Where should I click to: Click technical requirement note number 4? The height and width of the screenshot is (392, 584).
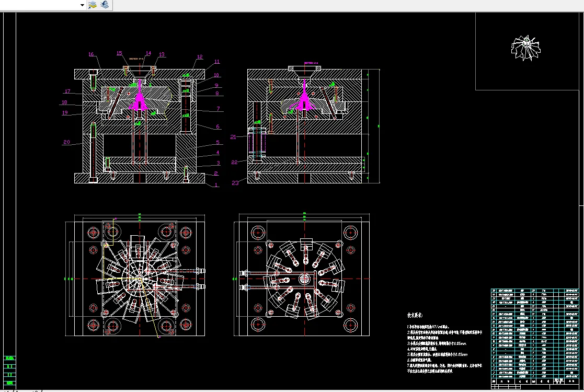[421, 349]
